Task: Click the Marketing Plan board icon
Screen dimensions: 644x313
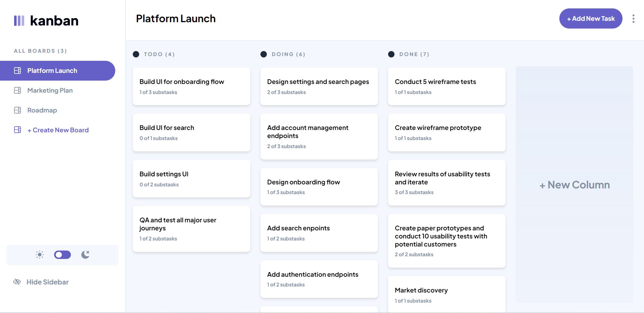Action: coord(17,90)
